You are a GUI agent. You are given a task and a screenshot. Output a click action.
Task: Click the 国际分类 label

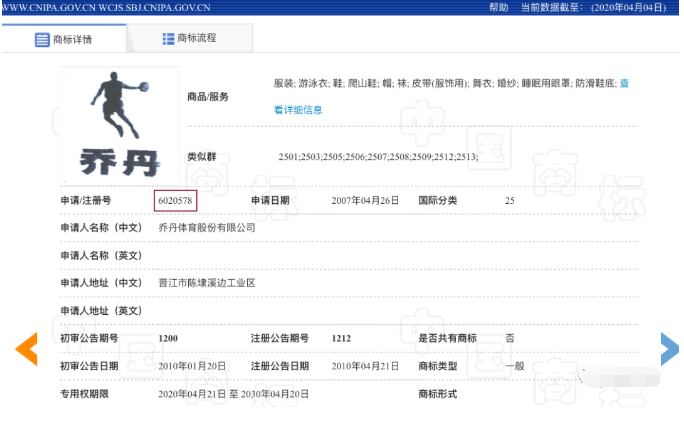pos(438,201)
